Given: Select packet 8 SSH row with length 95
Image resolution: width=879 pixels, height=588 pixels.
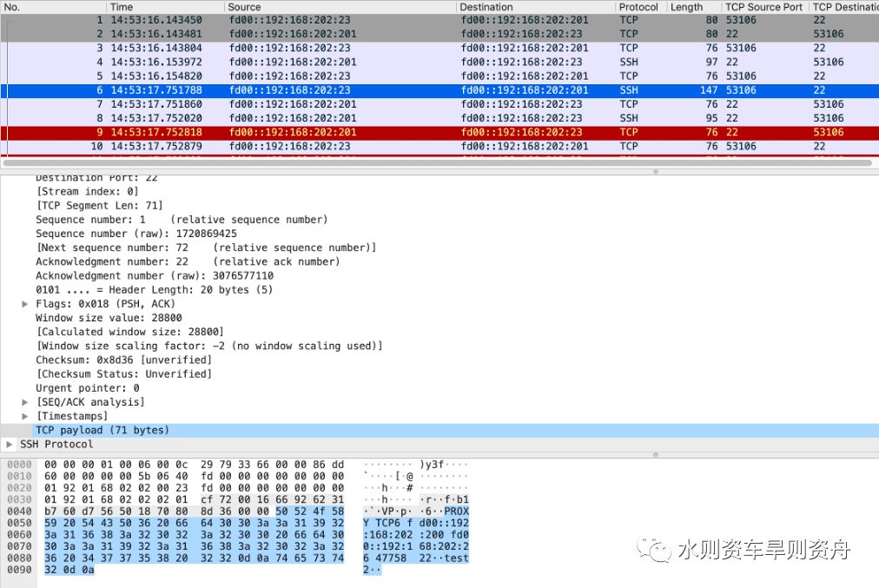Looking at the screenshot, I should pos(439,118).
